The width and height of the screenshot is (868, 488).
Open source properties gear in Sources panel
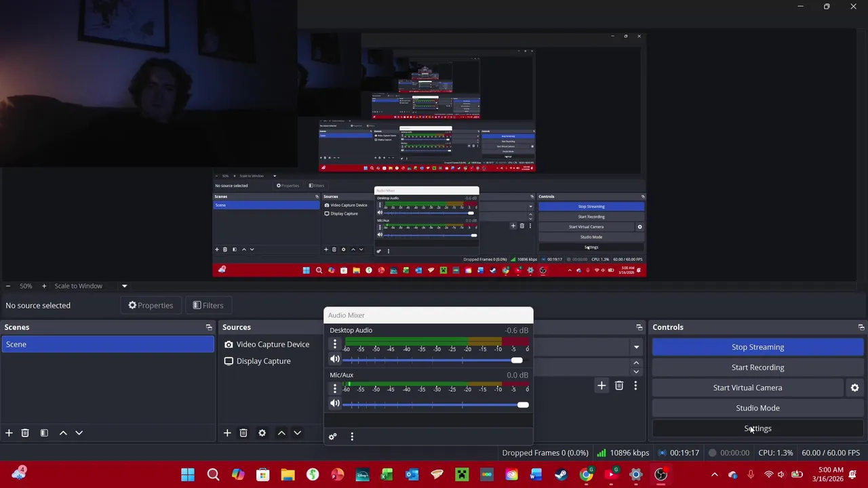[x=262, y=432]
